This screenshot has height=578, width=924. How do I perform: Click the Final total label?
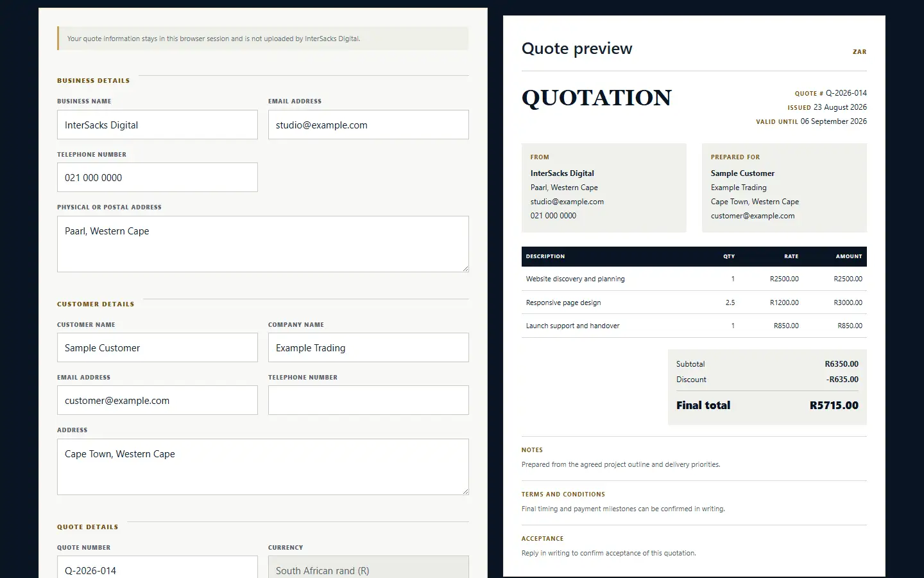pos(703,405)
